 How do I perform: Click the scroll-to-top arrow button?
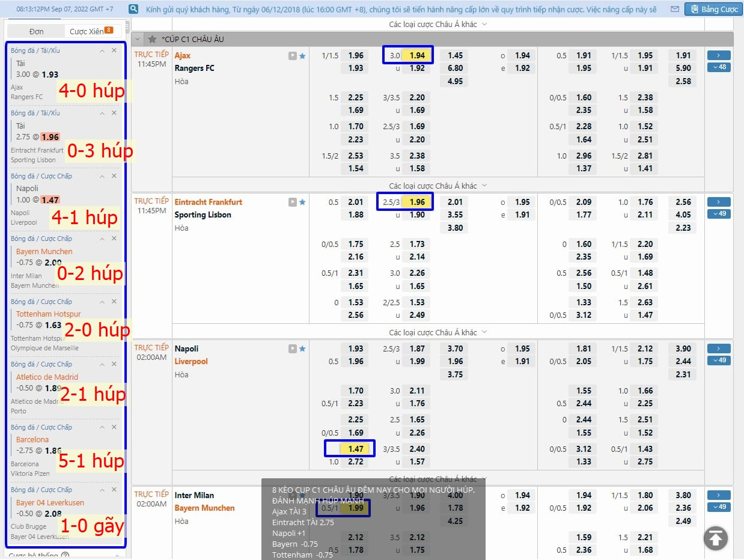click(715, 538)
